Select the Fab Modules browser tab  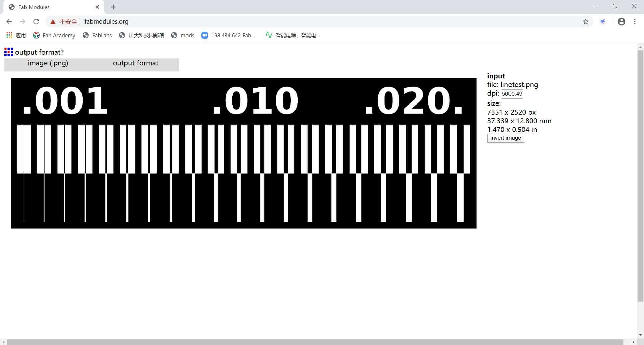click(54, 7)
